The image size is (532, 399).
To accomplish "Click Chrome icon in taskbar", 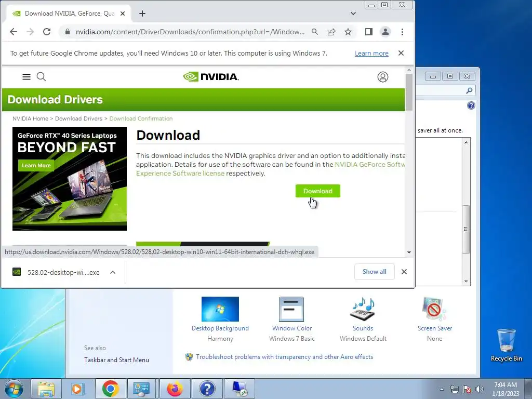I will pos(110,389).
